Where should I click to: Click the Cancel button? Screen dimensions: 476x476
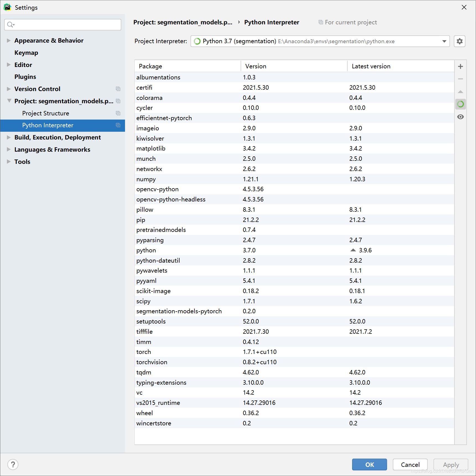coord(410,464)
